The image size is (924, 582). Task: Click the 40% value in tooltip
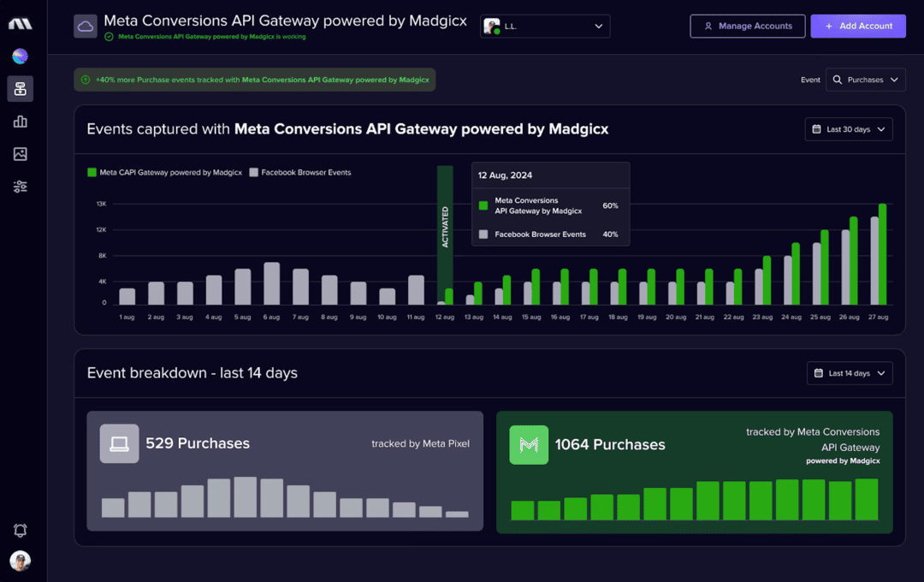point(610,235)
